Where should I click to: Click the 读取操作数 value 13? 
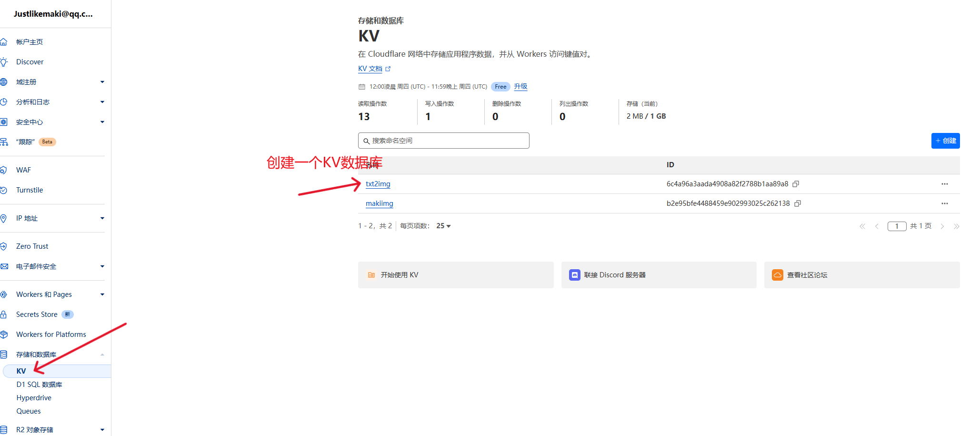click(364, 117)
